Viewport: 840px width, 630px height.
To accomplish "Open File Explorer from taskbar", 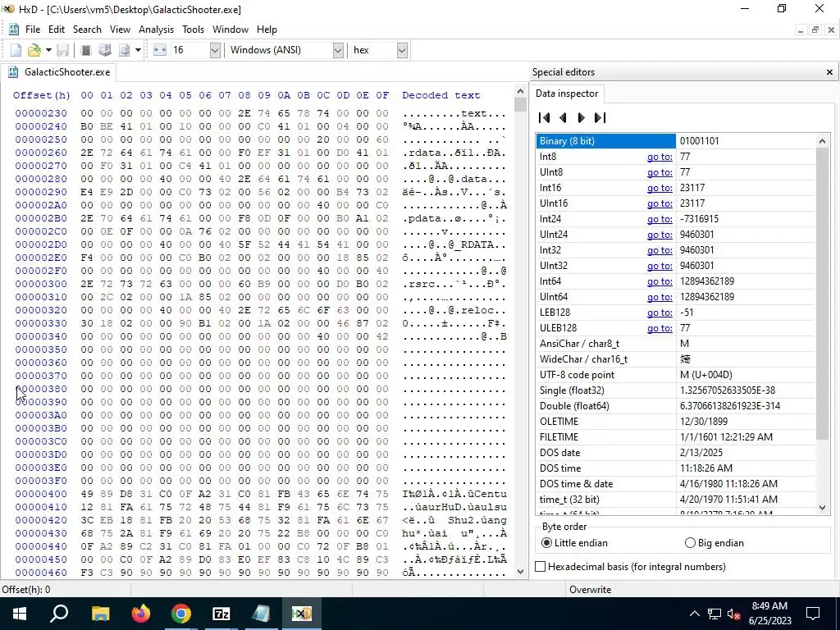I will coord(100,614).
